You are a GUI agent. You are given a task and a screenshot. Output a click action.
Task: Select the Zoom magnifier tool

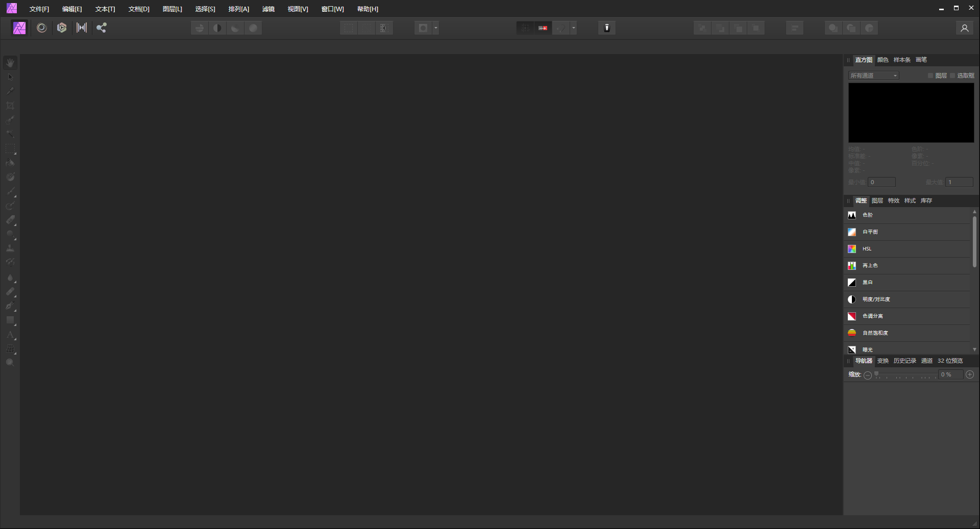click(10, 363)
